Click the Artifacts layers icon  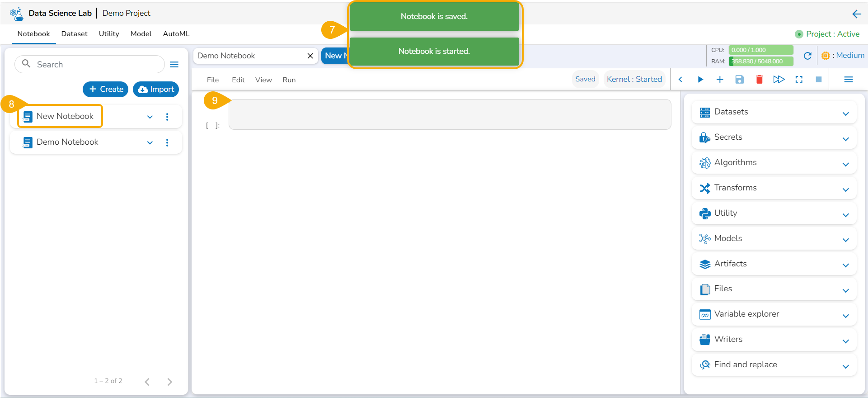pyautogui.click(x=705, y=264)
